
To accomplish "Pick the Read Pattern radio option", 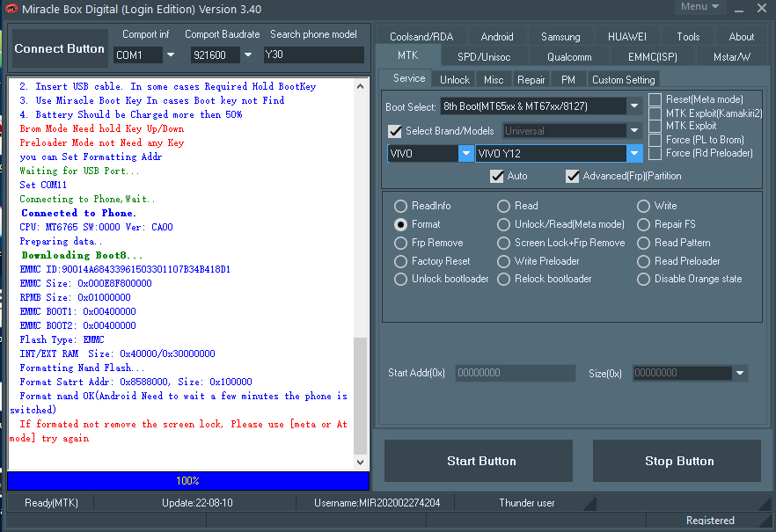I will (x=643, y=243).
